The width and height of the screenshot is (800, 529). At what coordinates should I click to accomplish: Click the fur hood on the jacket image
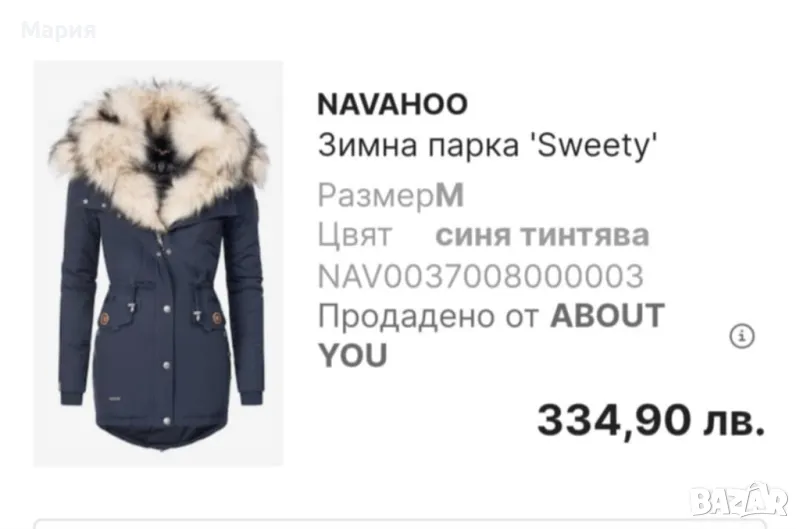click(x=158, y=148)
